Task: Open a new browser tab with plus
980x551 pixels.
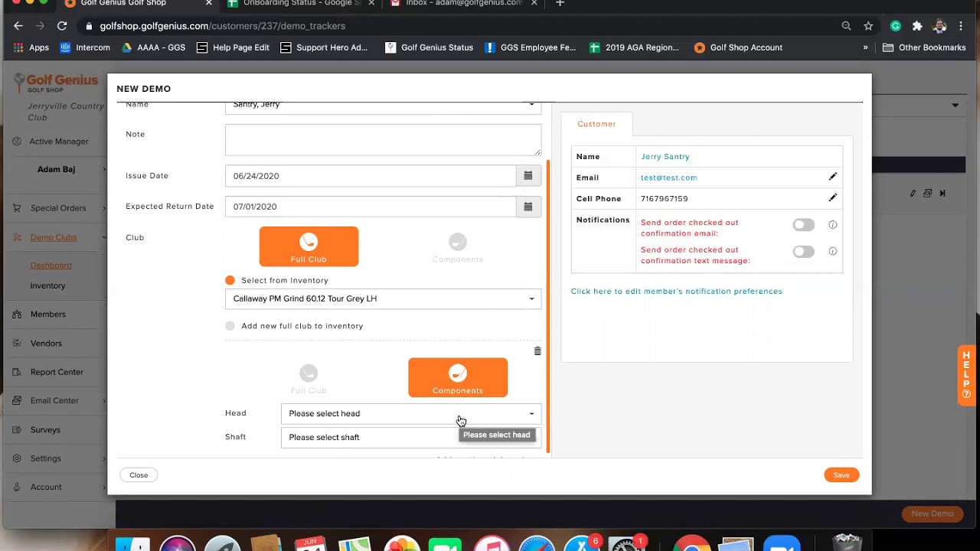Action: tap(560, 4)
